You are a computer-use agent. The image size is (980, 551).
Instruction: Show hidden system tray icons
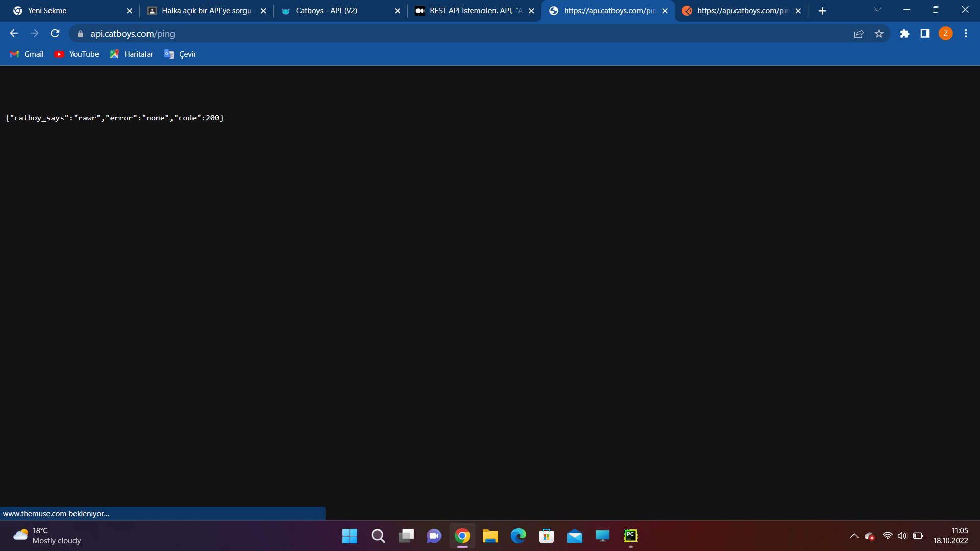[854, 536]
